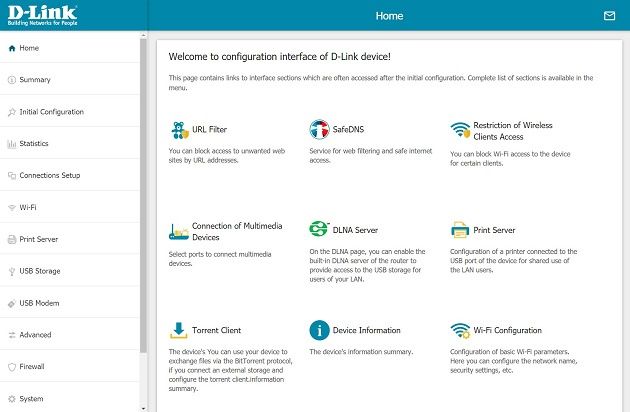Click the Summary info icon in sidebar

coord(12,80)
